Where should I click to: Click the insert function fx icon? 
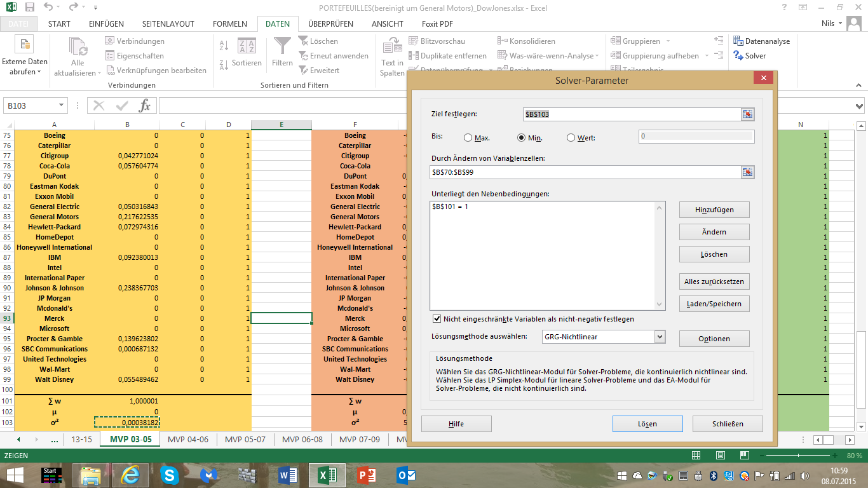[x=145, y=105]
